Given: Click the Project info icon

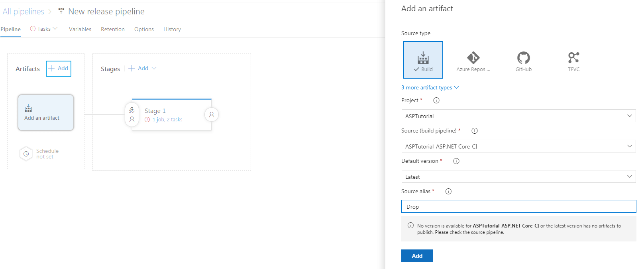Looking at the screenshot, I should pos(436,101).
